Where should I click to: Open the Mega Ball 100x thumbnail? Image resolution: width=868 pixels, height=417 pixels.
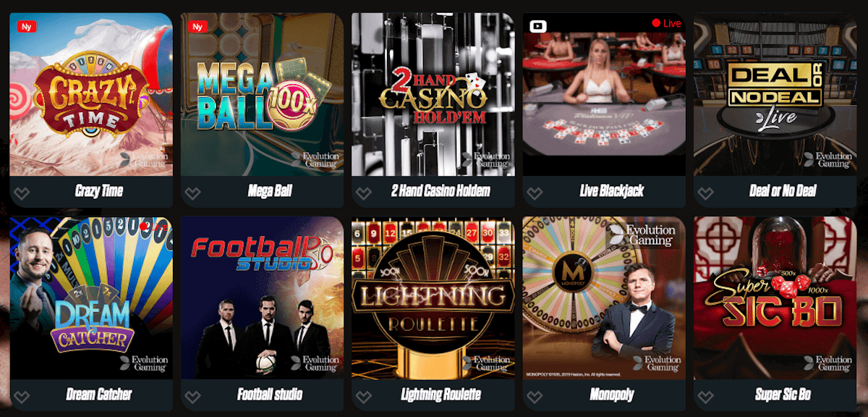tap(262, 94)
